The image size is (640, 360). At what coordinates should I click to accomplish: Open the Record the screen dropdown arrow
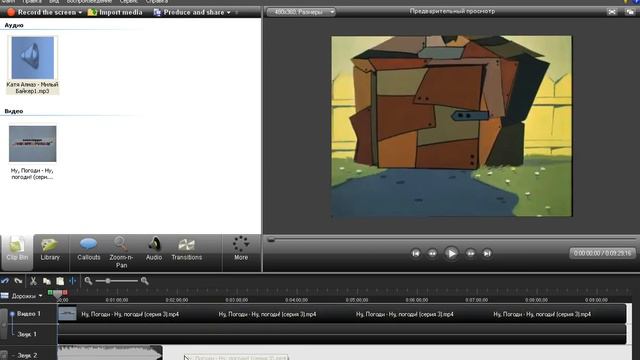tap(80, 13)
